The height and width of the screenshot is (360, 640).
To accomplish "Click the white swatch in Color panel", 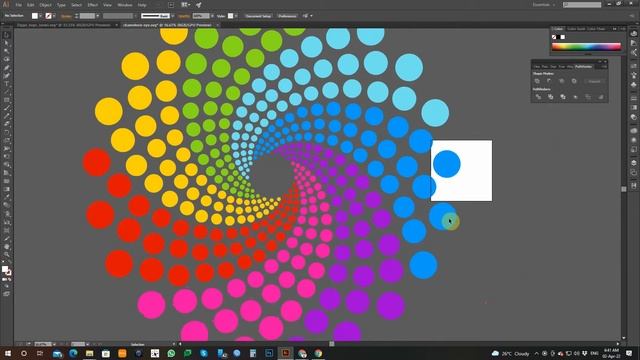I will tap(563, 37).
